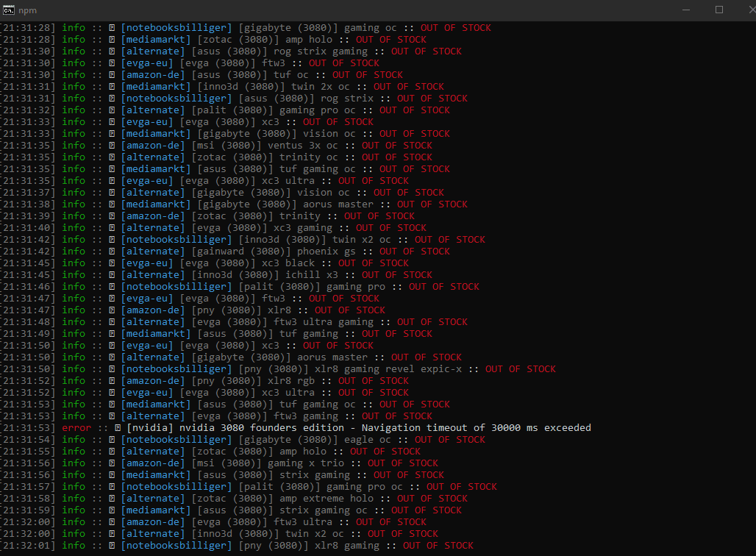Click the 'evga (3080)] xc3 black' line
This screenshot has width=756, height=556.
(x=204, y=263)
